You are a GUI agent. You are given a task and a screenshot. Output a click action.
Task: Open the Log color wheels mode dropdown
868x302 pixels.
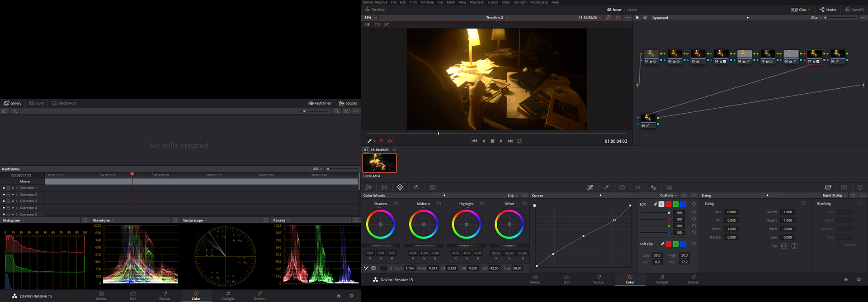point(513,196)
